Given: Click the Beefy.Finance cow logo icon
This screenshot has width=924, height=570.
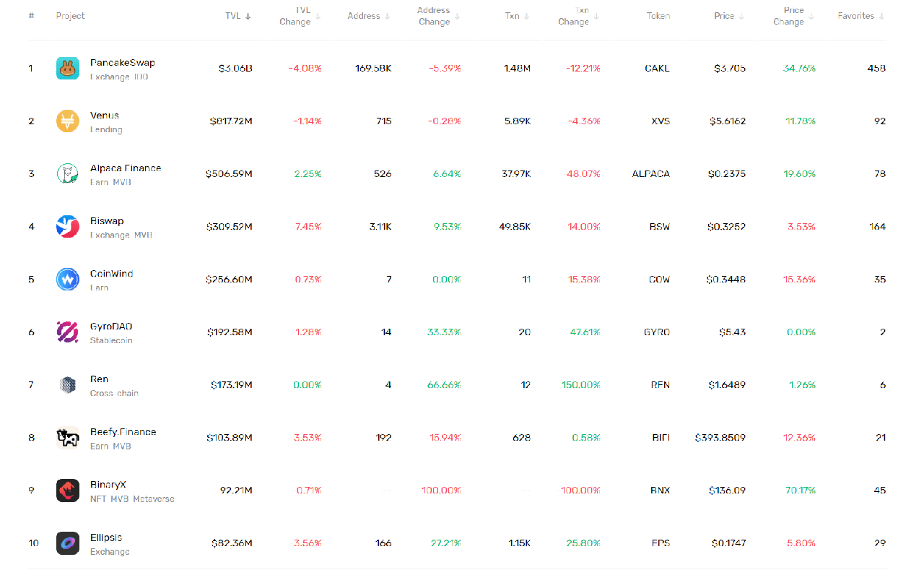Looking at the screenshot, I should tap(68, 438).
